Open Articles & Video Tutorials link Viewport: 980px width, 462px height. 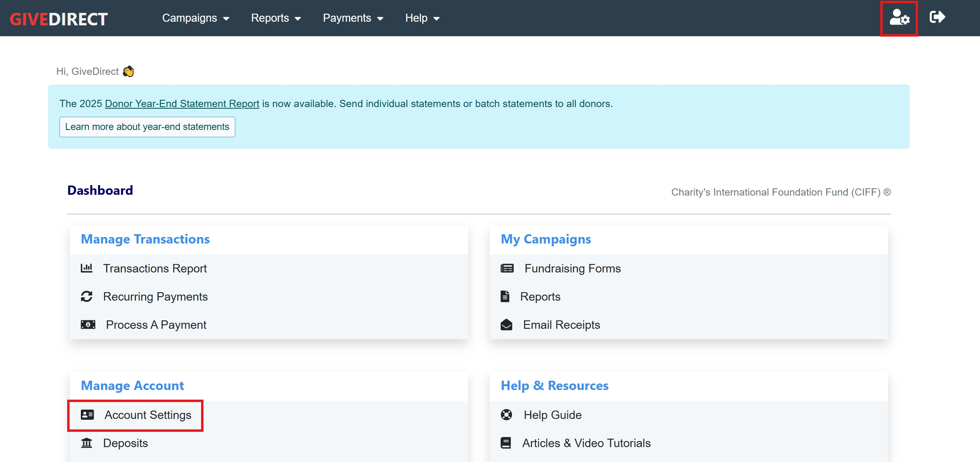[x=586, y=443]
